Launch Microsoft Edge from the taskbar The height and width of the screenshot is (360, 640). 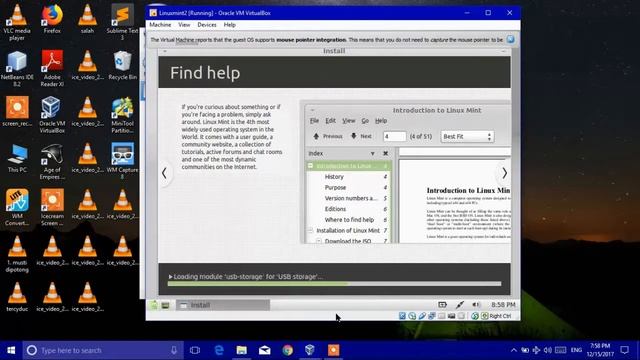[x=219, y=350]
